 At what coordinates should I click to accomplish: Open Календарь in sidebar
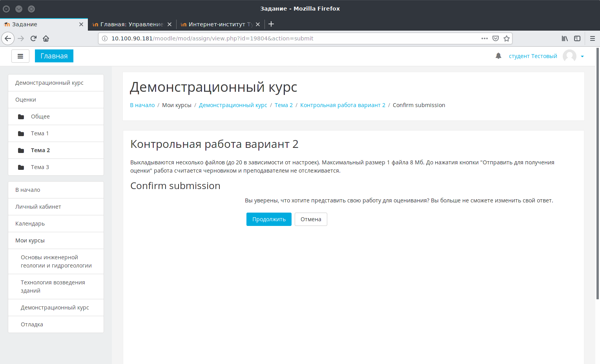tap(56, 224)
